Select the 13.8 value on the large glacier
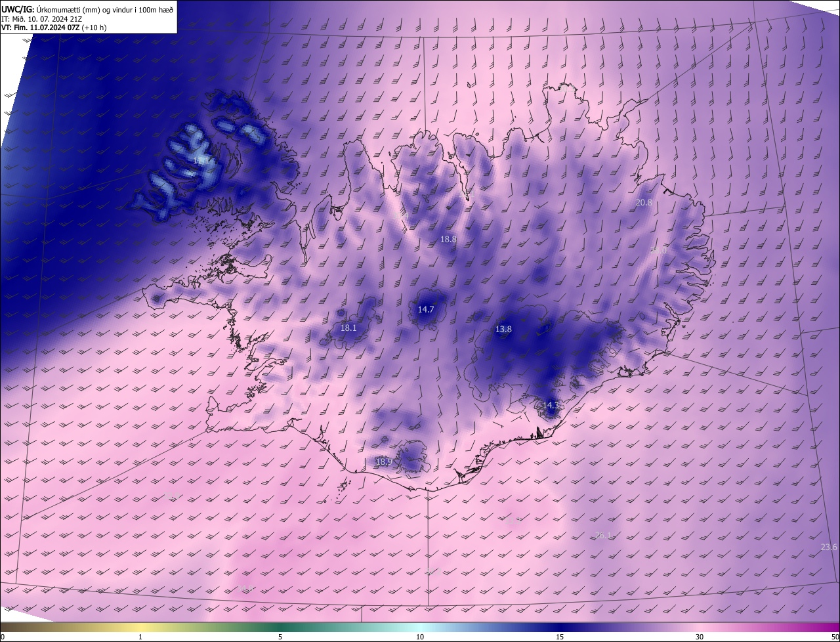The width and height of the screenshot is (840, 642). tap(503, 330)
